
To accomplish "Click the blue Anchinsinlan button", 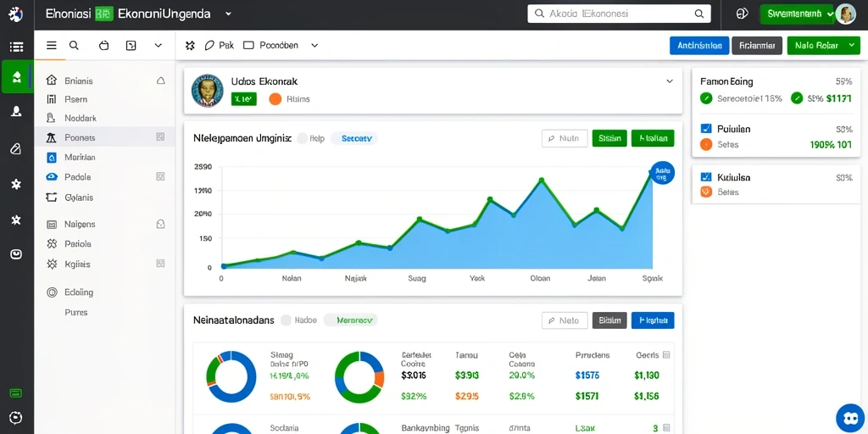I will pos(699,46).
